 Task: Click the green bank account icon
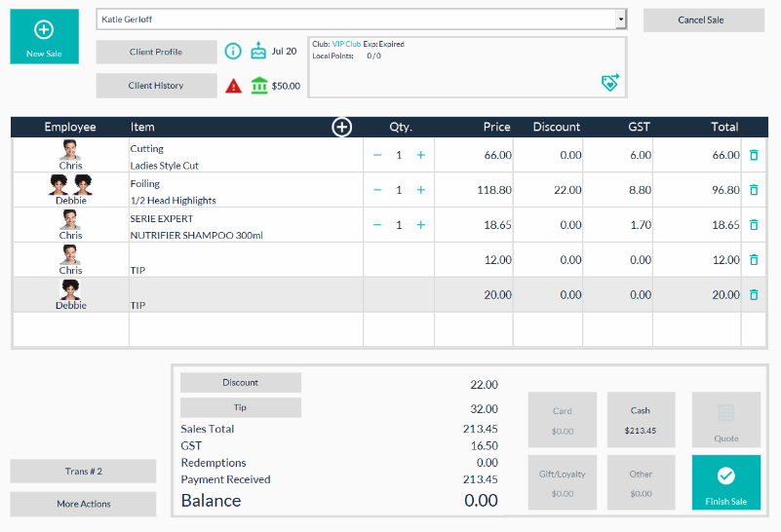coord(259,86)
